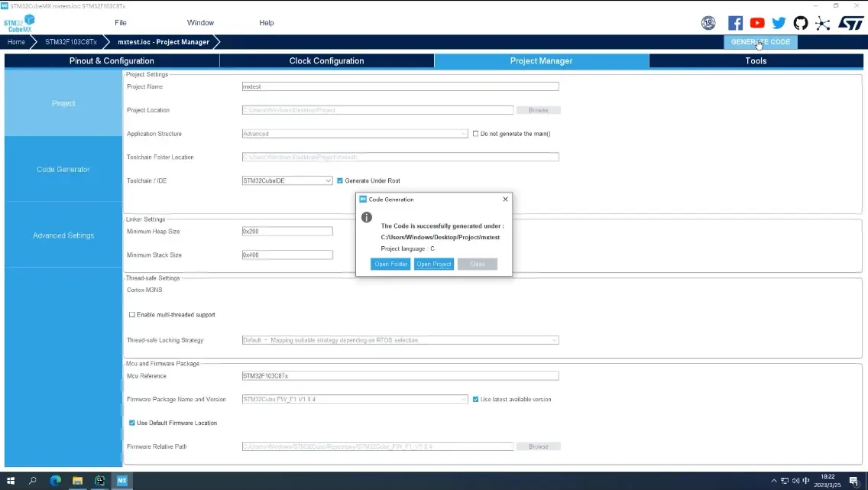Show hidden tray icons chevron

(774, 481)
